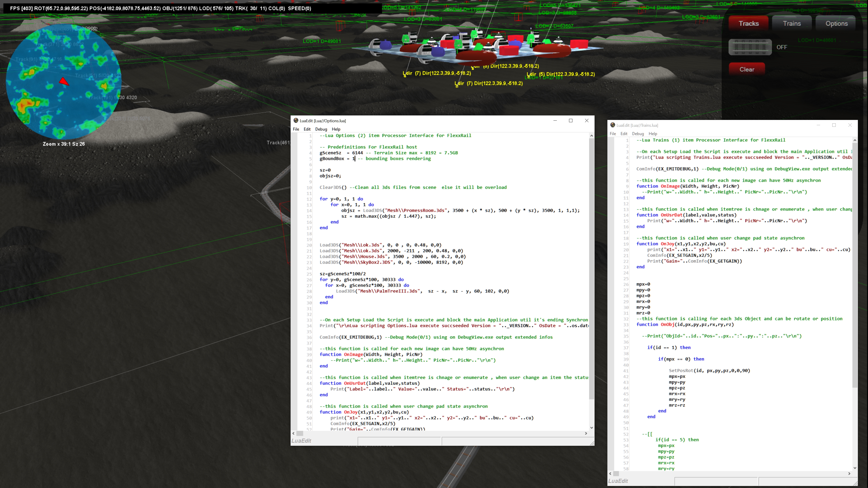This screenshot has width=868, height=488.
Task: Click the circular terrain minimap
Action: tap(63, 82)
